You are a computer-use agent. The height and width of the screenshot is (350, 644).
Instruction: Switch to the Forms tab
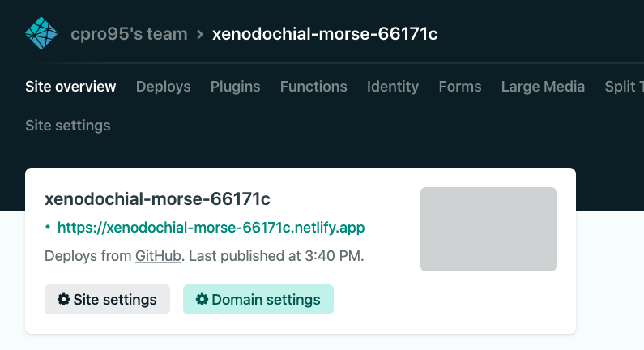click(460, 87)
